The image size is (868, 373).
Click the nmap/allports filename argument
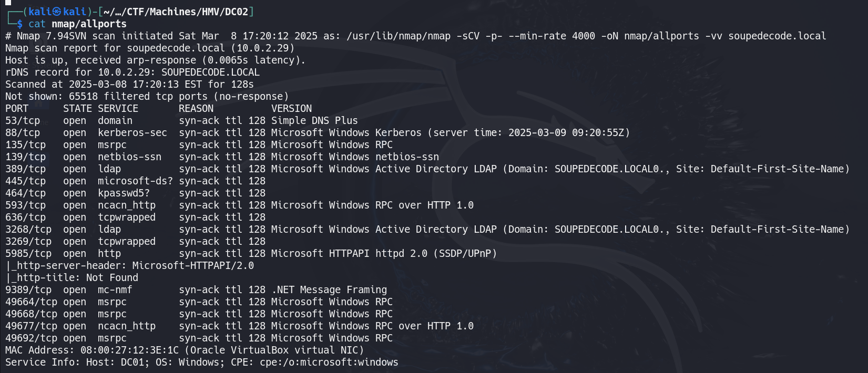(89, 24)
